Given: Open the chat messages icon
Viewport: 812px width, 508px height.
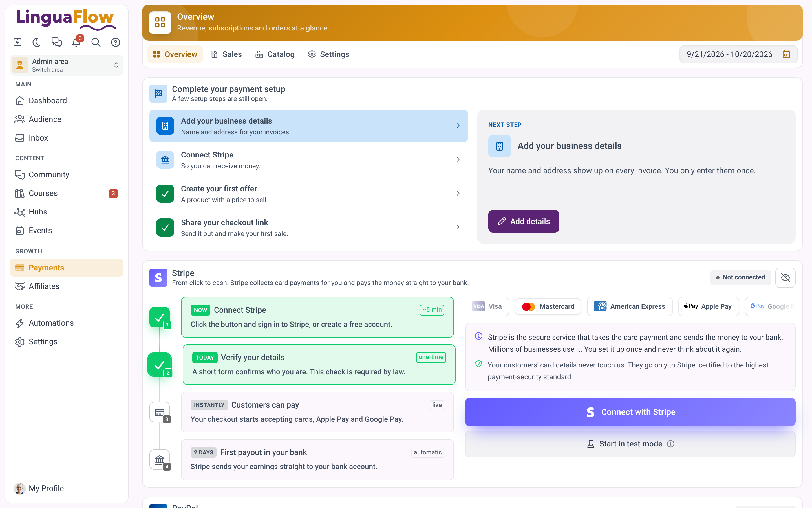Looking at the screenshot, I should tap(56, 42).
